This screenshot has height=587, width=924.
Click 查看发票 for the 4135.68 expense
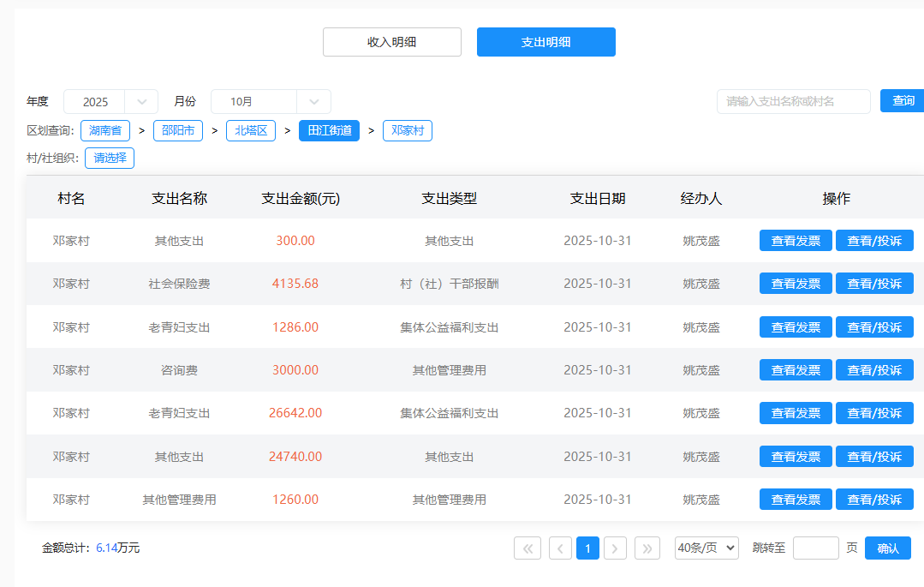[x=796, y=284]
